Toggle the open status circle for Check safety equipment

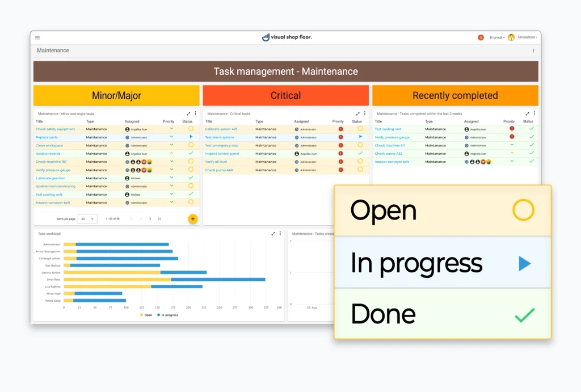pos(191,129)
